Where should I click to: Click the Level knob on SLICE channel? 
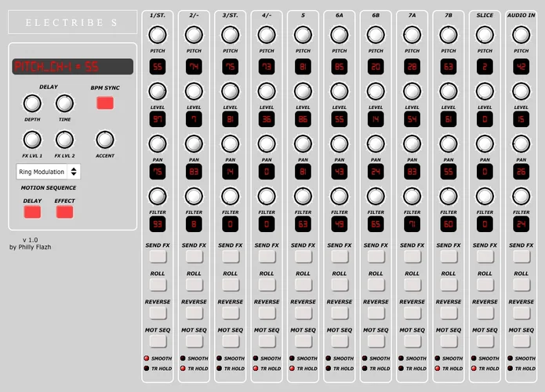485,92
